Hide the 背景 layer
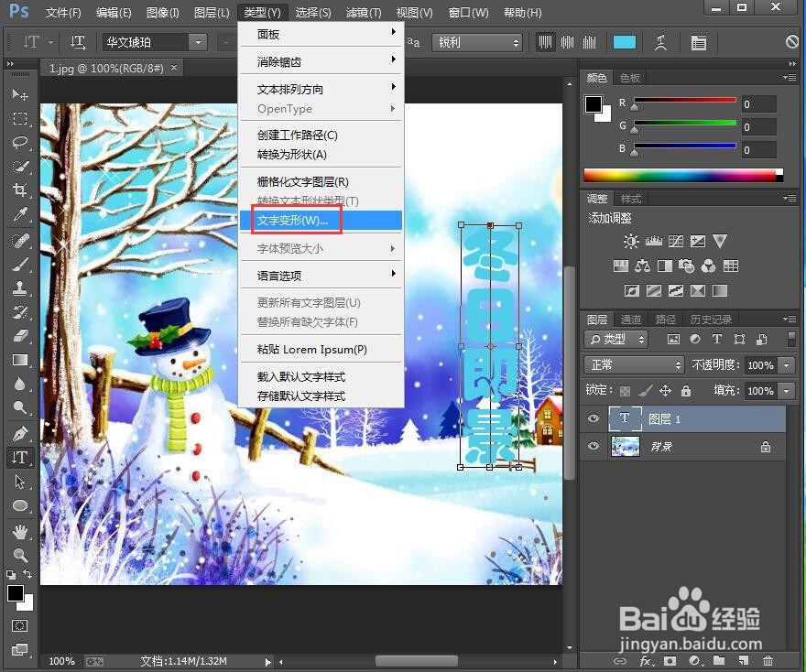806x672 pixels. point(594,446)
